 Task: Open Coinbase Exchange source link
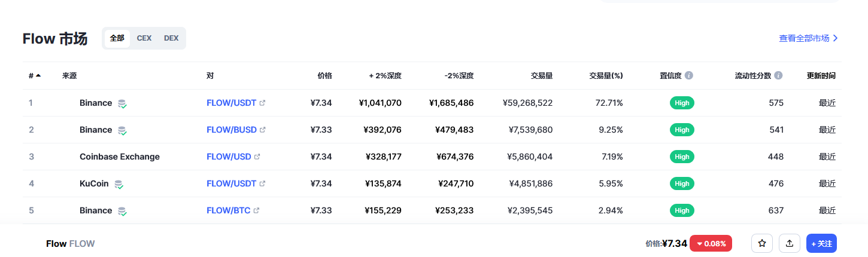pyautogui.click(x=120, y=157)
